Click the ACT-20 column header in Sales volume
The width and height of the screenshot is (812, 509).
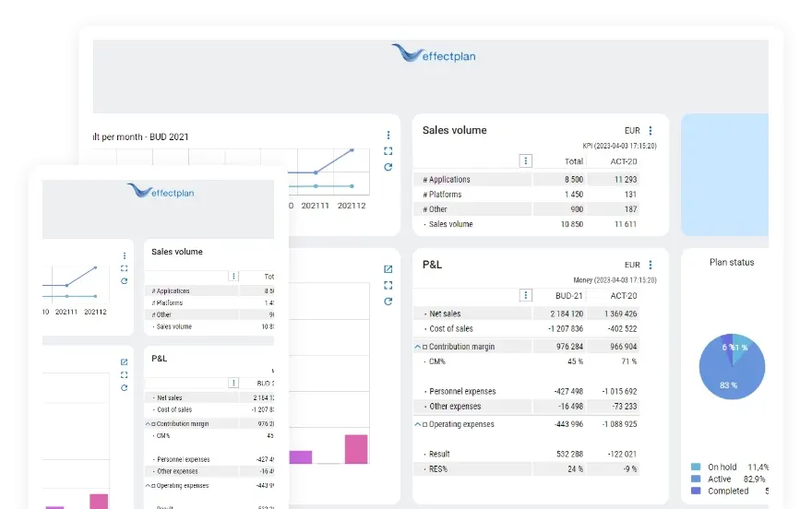tap(624, 161)
